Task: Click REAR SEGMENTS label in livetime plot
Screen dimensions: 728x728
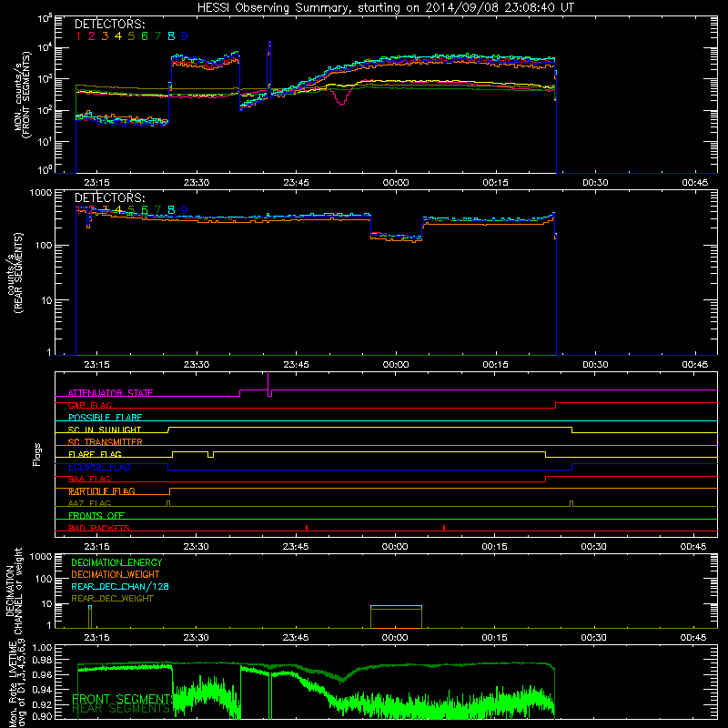Action: coord(121,709)
